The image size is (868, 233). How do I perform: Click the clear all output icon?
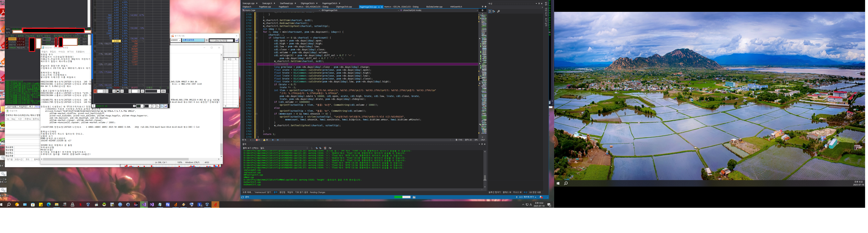tap(325, 148)
